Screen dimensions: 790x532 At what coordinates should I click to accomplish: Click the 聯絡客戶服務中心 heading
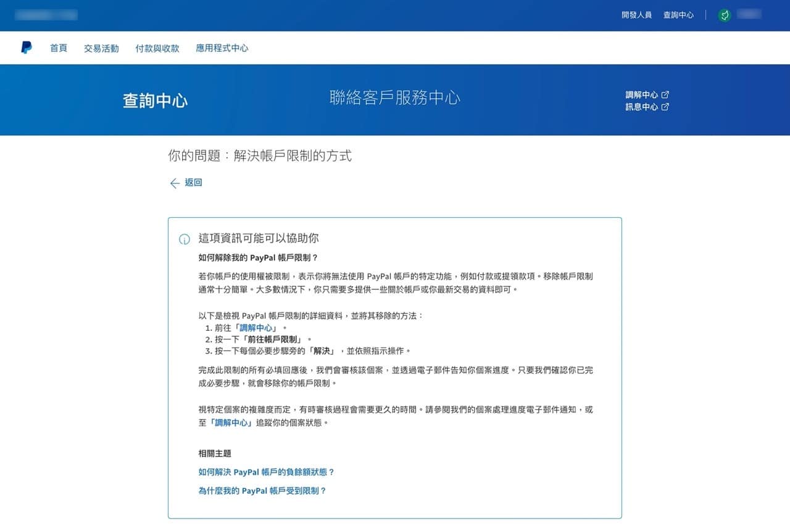click(x=395, y=98)
